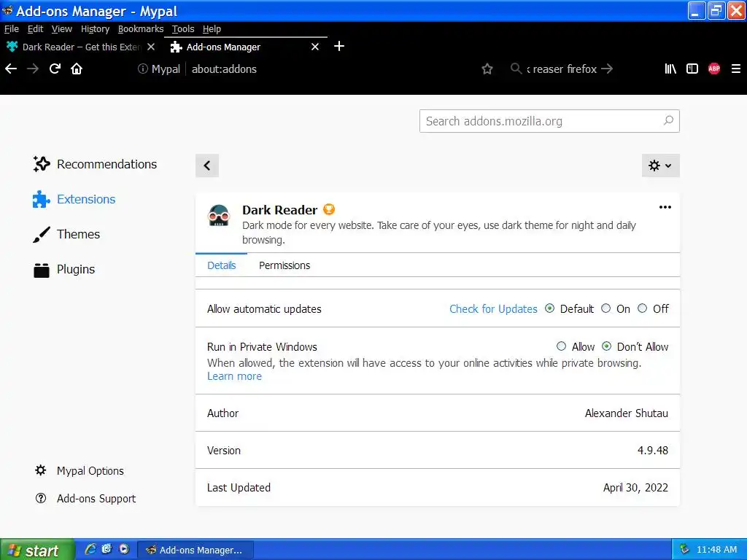Focus the Search addons.mozilla.org field
The height and width of the screenshot is (560, 747).
(x=549, y=121)
